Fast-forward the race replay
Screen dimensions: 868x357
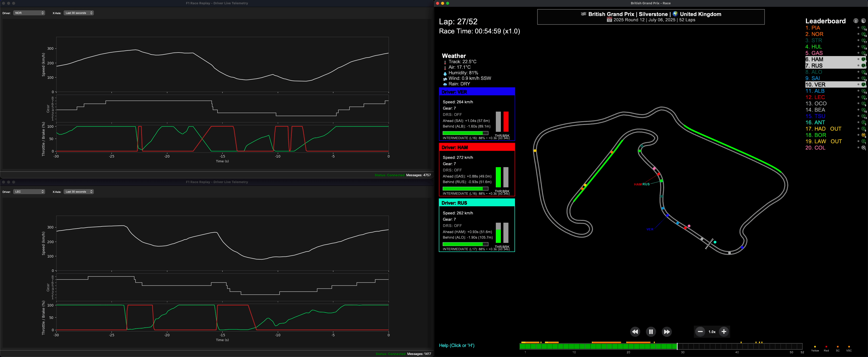tap(667, 332)
